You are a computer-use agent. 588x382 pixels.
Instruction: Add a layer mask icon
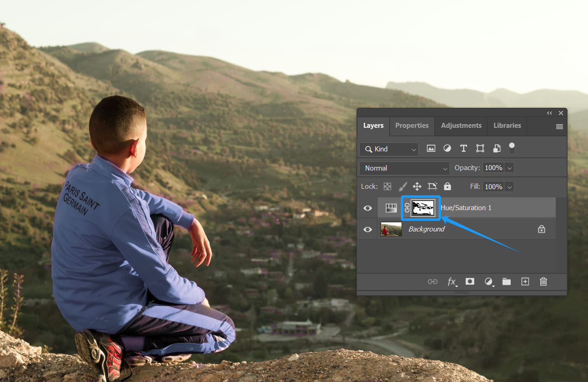(470, 282)
